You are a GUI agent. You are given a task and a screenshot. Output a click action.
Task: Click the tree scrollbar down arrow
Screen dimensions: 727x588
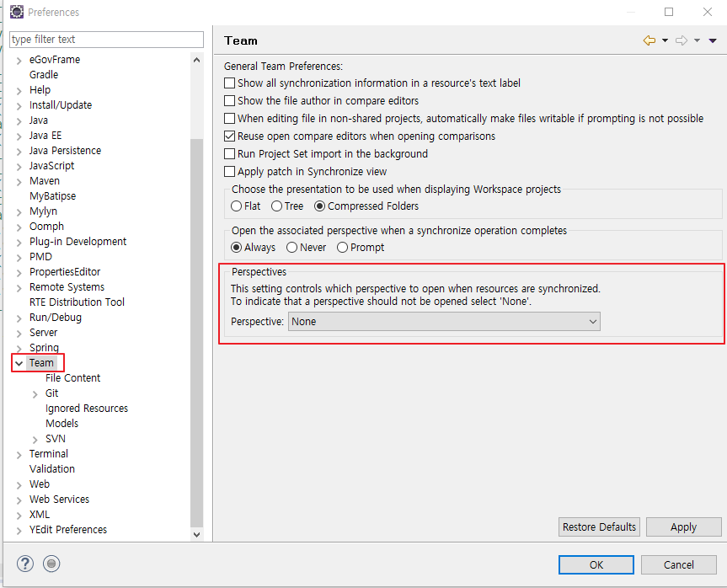(196, 535)
